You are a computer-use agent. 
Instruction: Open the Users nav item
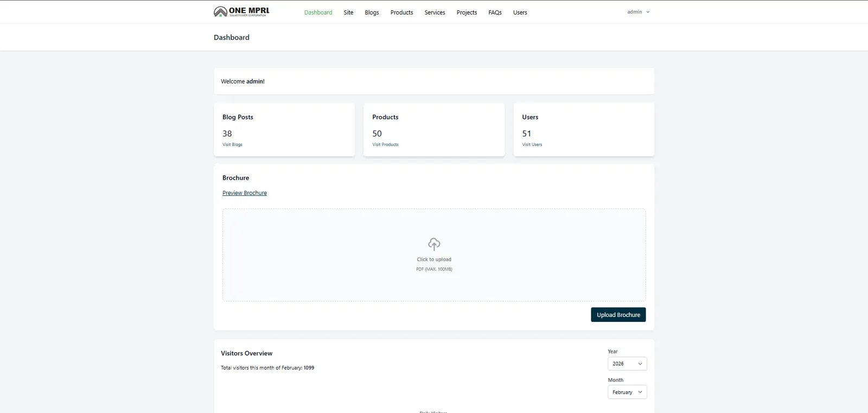520,12
